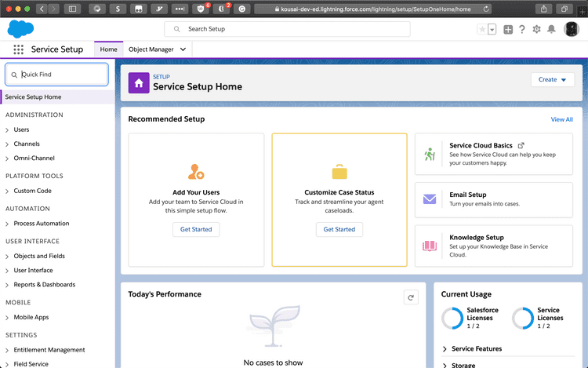Screen dimensions: 588x368
Task: Expand the Omni-Channel section
Action: click(8, 158)
